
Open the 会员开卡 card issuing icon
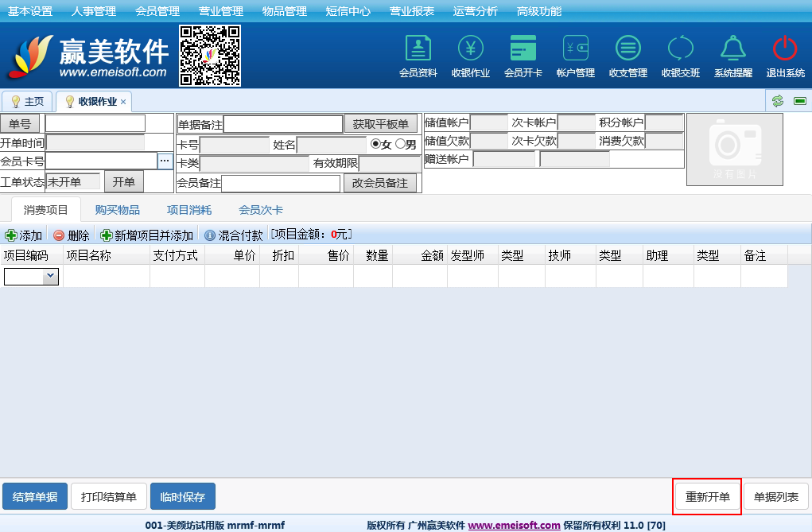(x=523, y=49)
